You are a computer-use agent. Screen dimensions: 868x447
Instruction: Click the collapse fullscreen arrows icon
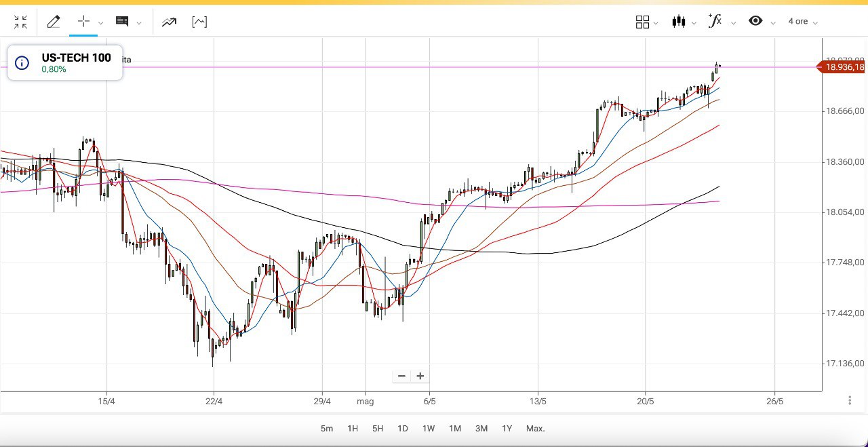(20, 22)
